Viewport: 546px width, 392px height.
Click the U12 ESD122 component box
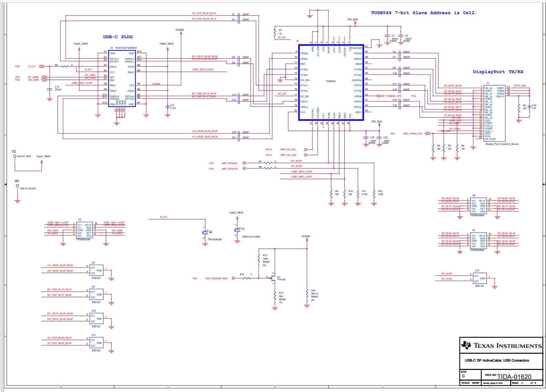coord(479,278)
